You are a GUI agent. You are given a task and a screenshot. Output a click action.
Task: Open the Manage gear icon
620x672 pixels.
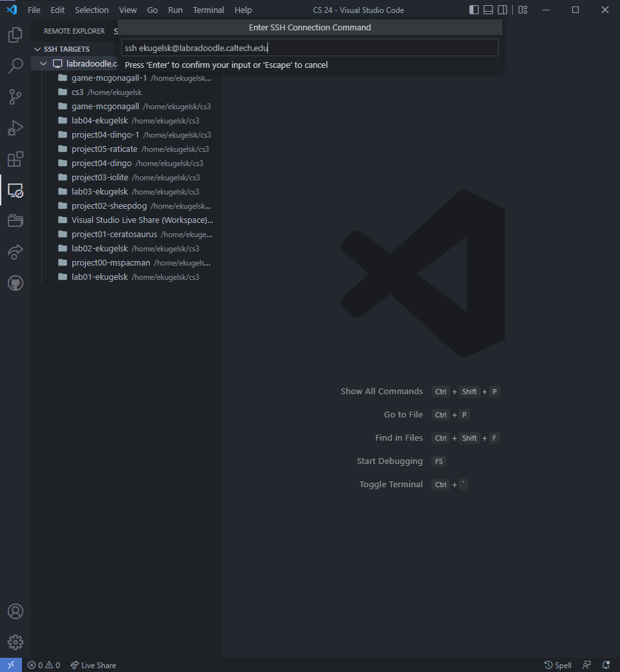click(15, 642)
